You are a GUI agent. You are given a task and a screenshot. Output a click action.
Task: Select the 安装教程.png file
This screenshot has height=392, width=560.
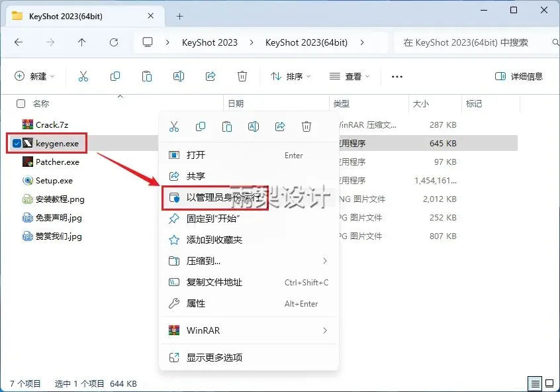coord(60,199)
